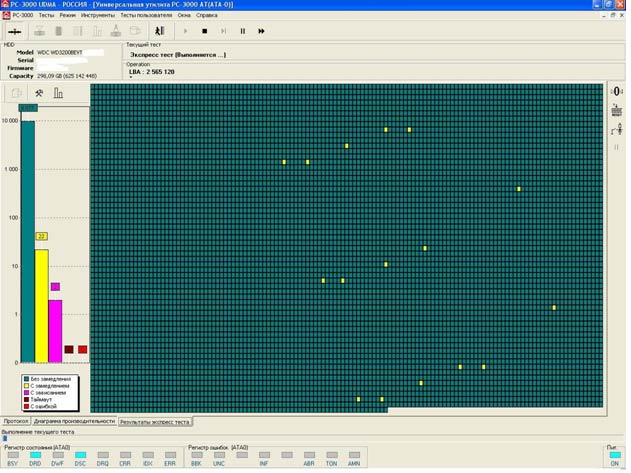
Task: Click the AMN error register indicator
Action: click(355, 455)
